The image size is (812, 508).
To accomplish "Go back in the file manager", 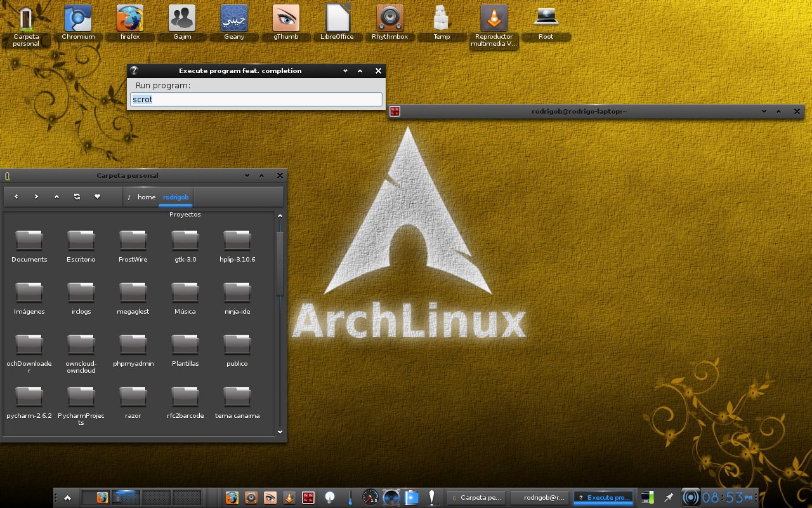I will point(16,197).
